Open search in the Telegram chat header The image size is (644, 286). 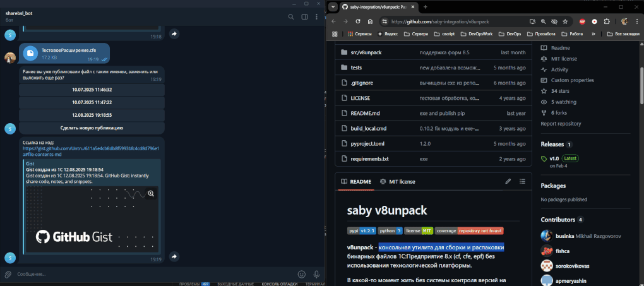pyautogui.click(x=291, y=17)
